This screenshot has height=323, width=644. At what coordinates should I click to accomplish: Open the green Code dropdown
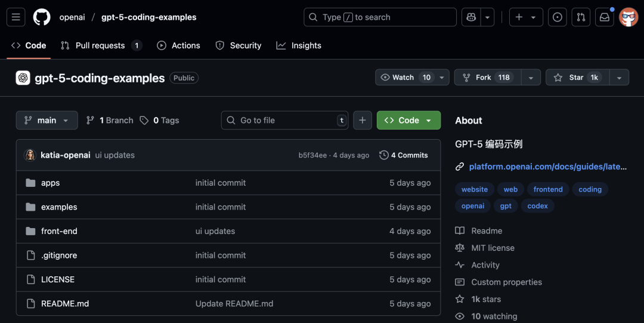pyautogui.click(x=408, y=120)
